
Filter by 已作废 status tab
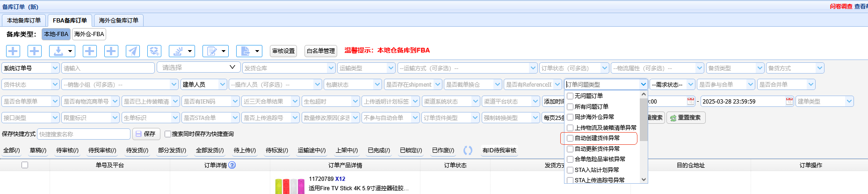pyautogui.click(x=443, y=150)
